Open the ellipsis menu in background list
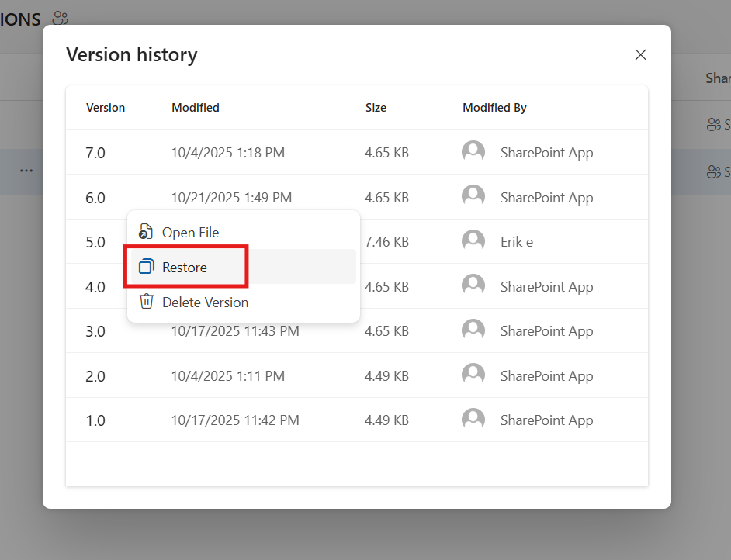 (26, 171)
